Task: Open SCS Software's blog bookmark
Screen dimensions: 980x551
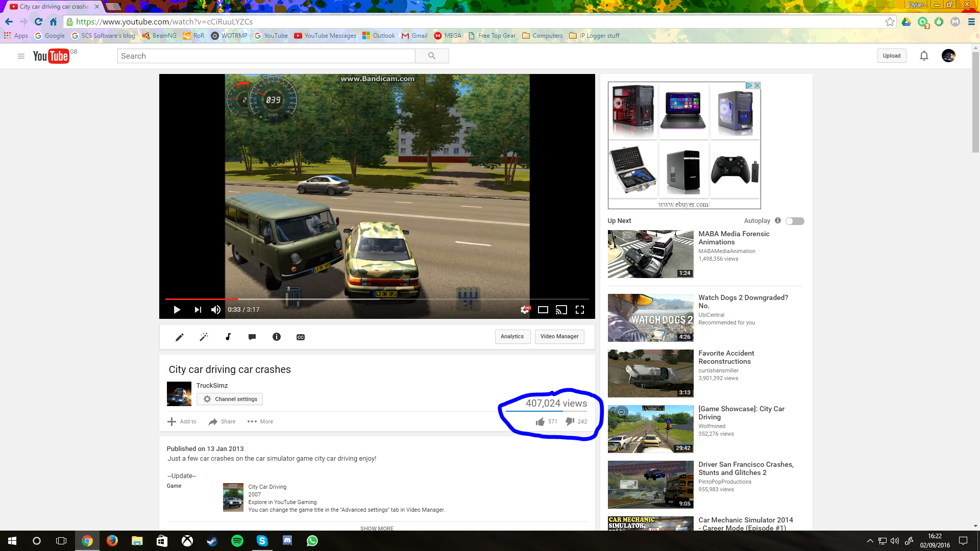Action: pos(104,36)
